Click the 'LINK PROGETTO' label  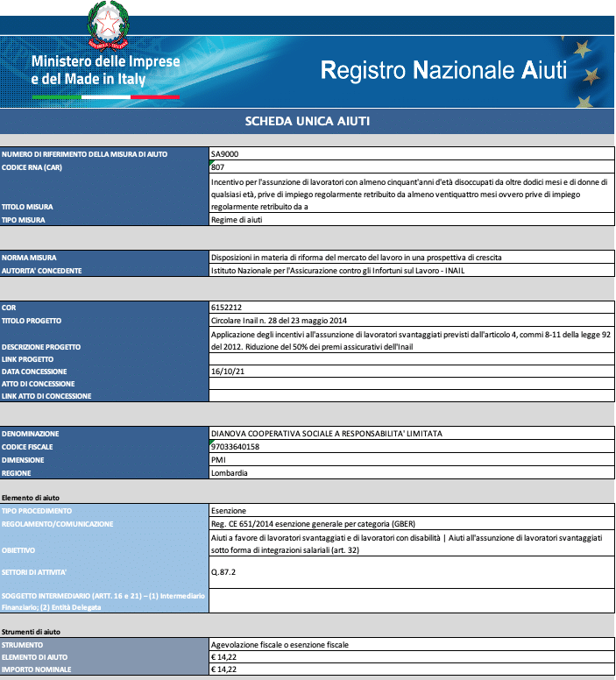pos(27,359)
